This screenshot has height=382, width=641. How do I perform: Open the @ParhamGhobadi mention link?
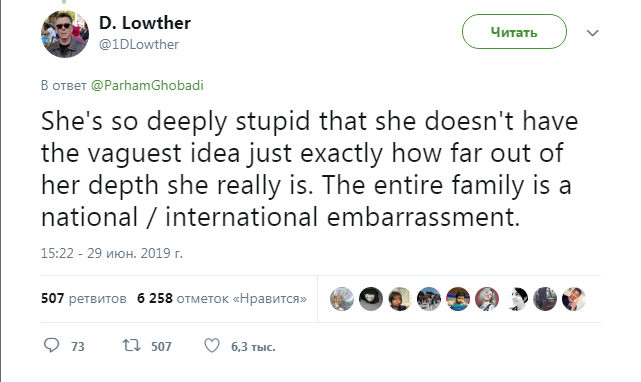coord(147,85)
